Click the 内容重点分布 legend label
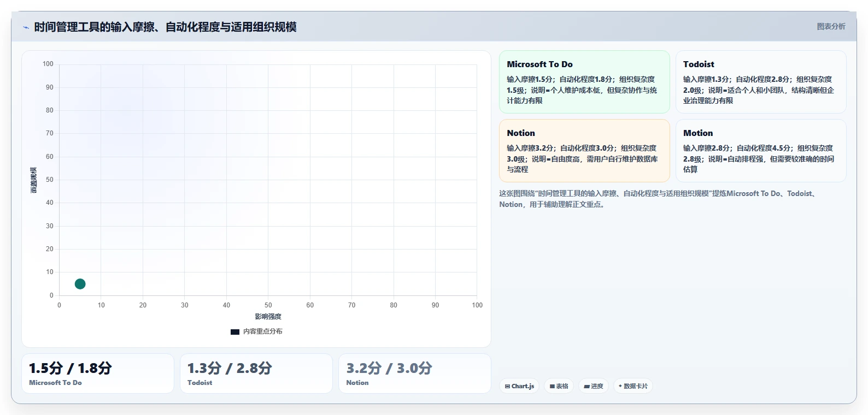This screenshot has width=868, height=415. [x=263, y=331]
